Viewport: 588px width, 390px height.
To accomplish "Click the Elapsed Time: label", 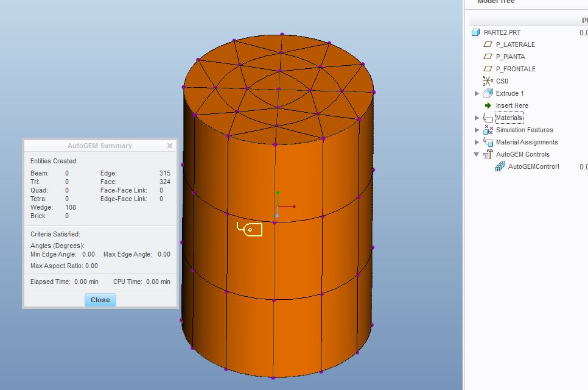I will coord(51,282).
